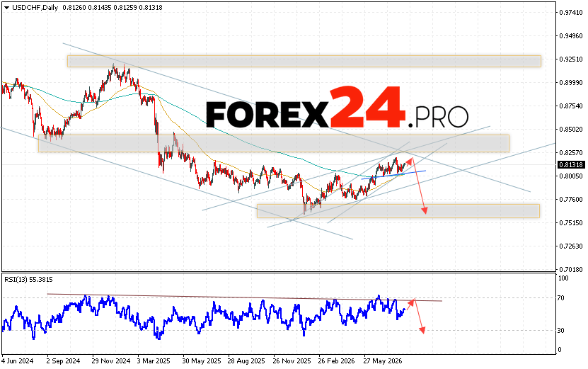Click the current price label 0.81318

tap(571, 165)
